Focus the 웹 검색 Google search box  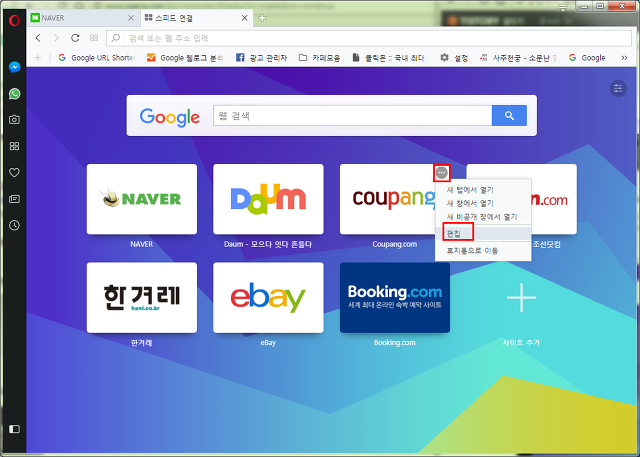352,115
